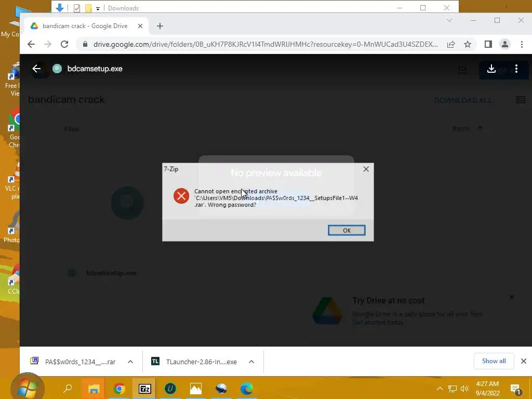Expand options for TLauncher download

coord(251,362)
